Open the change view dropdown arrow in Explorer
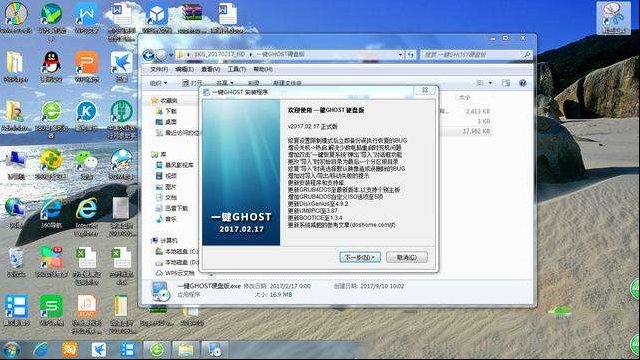The height and width of the screenshot is (360, 640). [490, 83]
